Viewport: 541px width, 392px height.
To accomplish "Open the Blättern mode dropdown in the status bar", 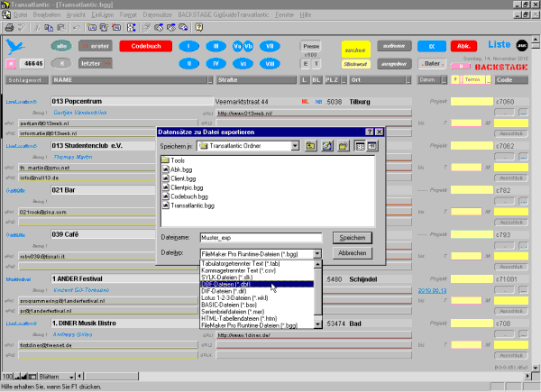I will (x=69, y=375).
